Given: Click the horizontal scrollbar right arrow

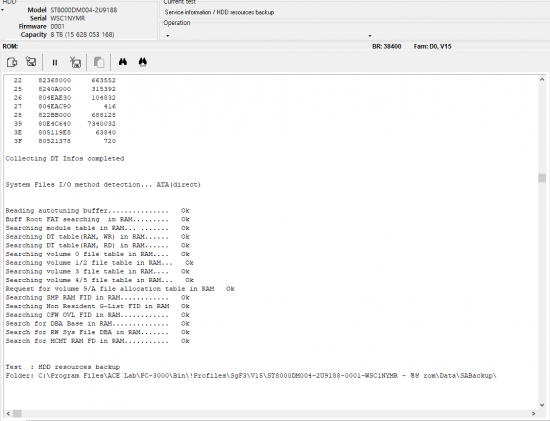Looking at the screenshot, I should pos(534,414).
